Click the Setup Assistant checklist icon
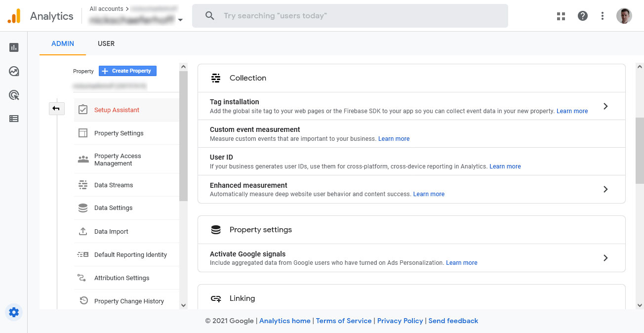Viewport: 644px width, 333px height. [x=83, y=110]
